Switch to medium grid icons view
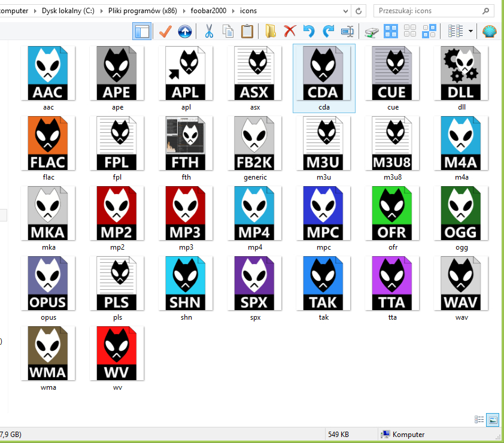Screen dimensions: 504x443 410,31
